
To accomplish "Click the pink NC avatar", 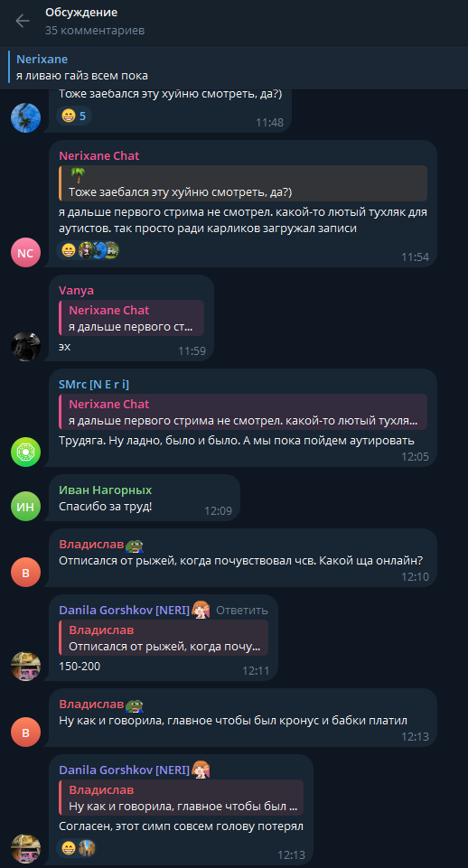I will pos(26,253).
